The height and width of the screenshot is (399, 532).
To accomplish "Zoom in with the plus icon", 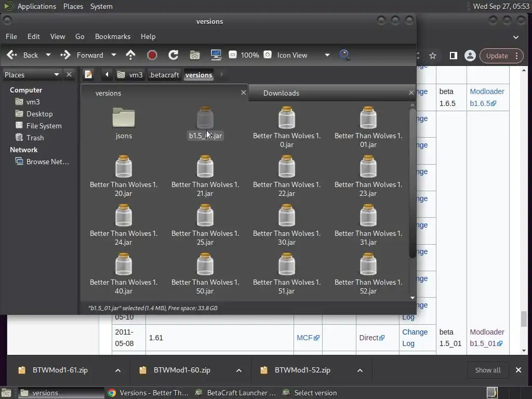I will [x=268, y=55].
